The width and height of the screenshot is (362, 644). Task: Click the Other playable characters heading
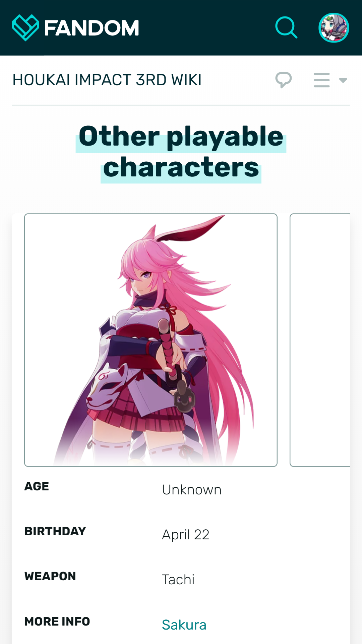181,152
